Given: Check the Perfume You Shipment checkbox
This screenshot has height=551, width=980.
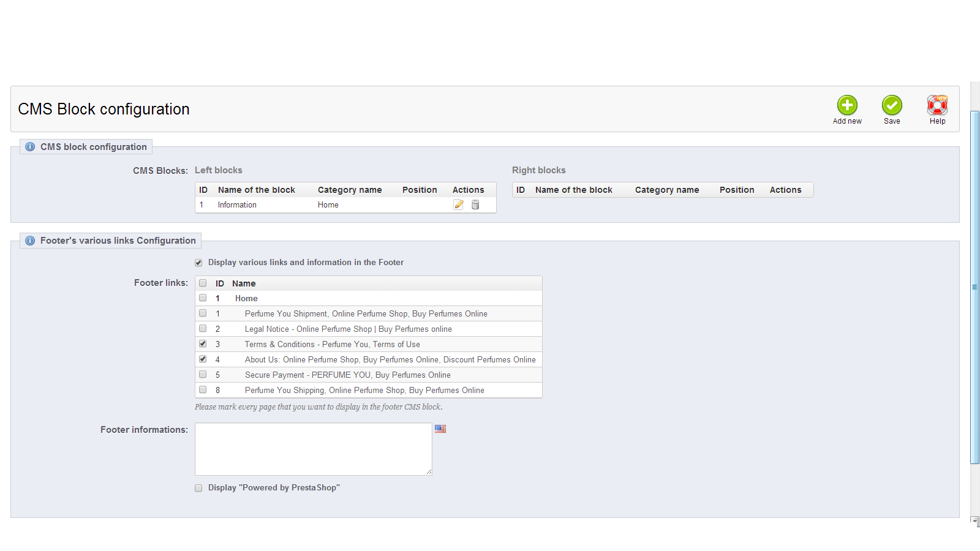Looking at the screenshot, I should 203,313.
